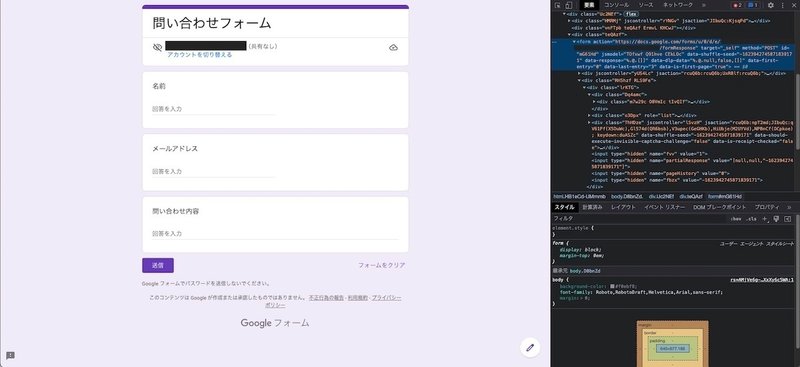Collapse the selected form element node

(x=574, y=42)
